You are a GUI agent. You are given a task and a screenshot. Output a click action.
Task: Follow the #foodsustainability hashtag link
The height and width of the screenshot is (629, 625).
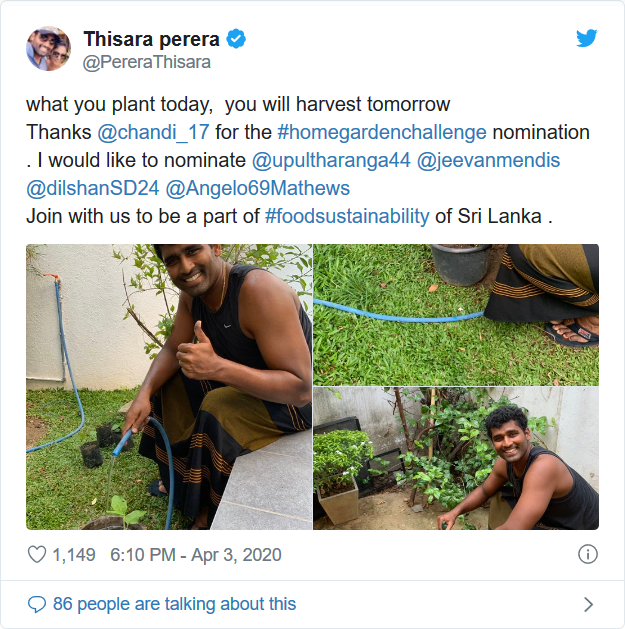coord(347,216)
